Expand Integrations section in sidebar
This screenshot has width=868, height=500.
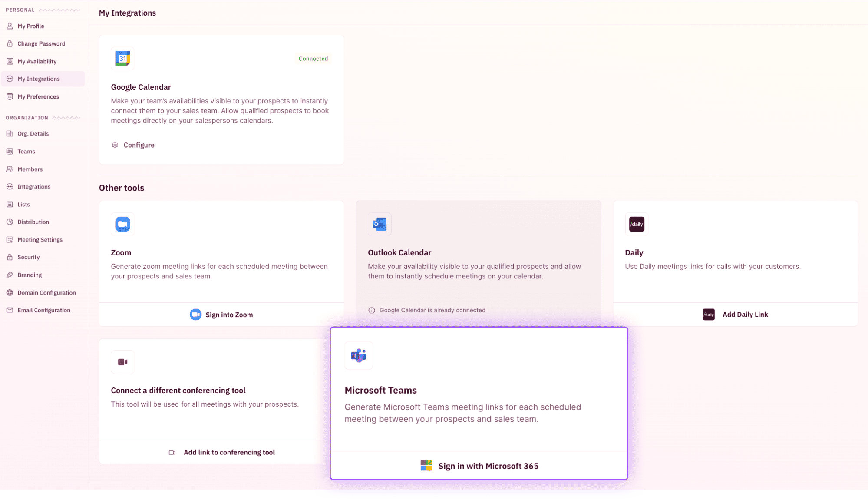34,186
